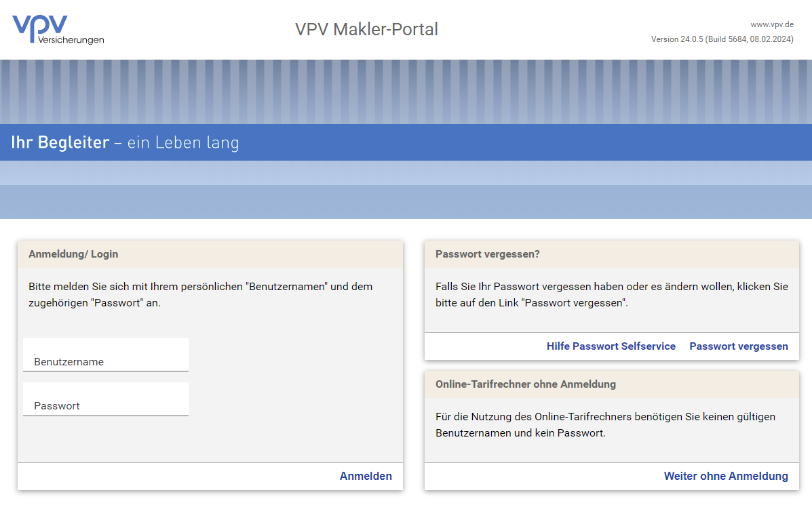The height and width of the screenshot is (505, 812).
Task: Click the VPV Versicherungen logo
Action: (58, 29)
